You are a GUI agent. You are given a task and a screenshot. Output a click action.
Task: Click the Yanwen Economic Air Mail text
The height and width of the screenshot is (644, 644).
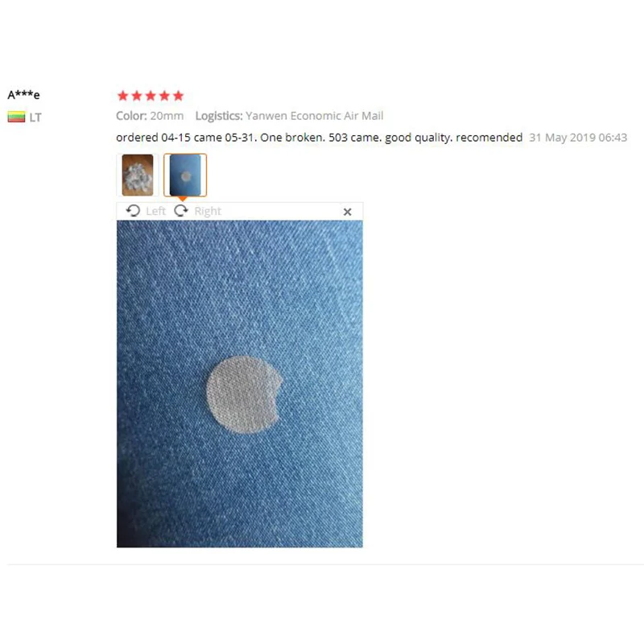315,116
